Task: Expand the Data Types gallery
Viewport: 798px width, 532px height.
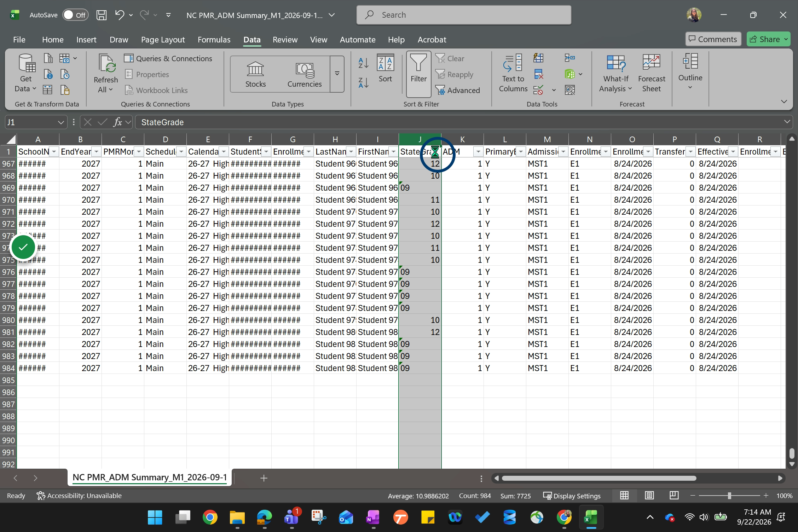Action: coord(337,74)
